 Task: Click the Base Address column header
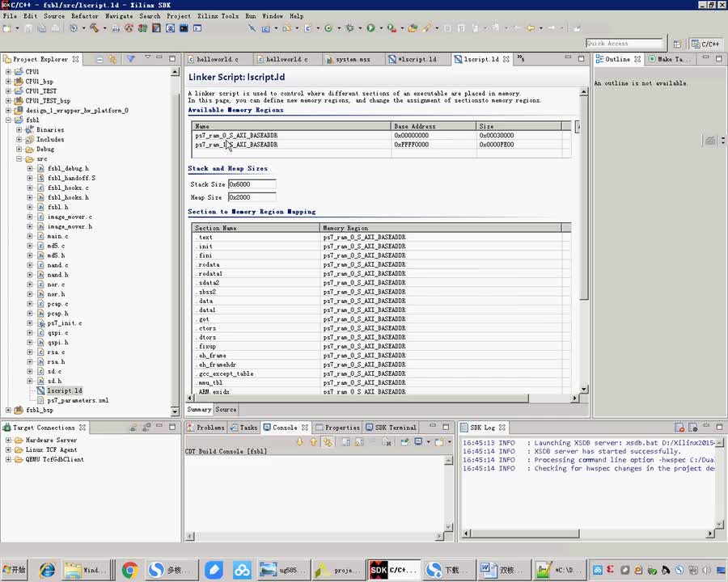point(434,126)
